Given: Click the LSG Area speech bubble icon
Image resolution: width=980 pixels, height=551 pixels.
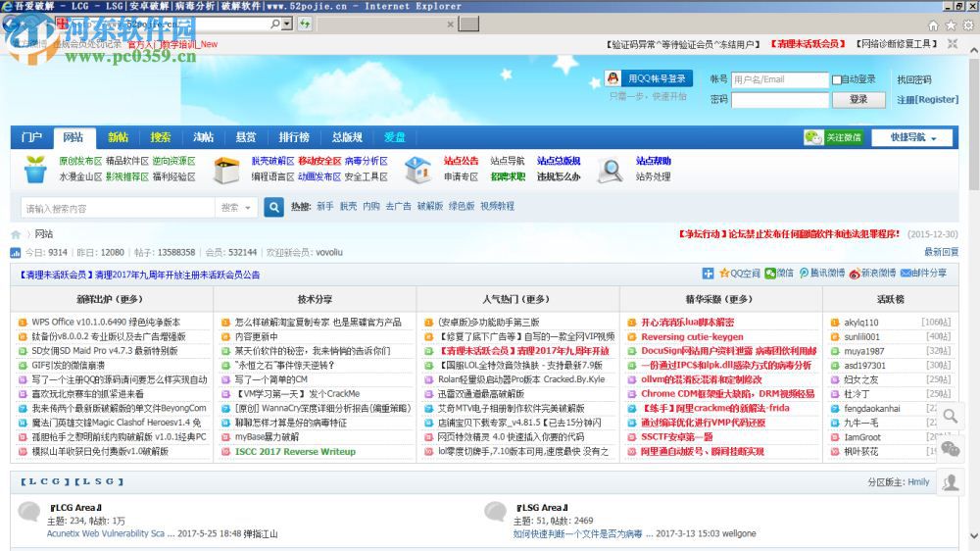Looking at the screenshot, I should pyautogui.click(x=496, y=512).
